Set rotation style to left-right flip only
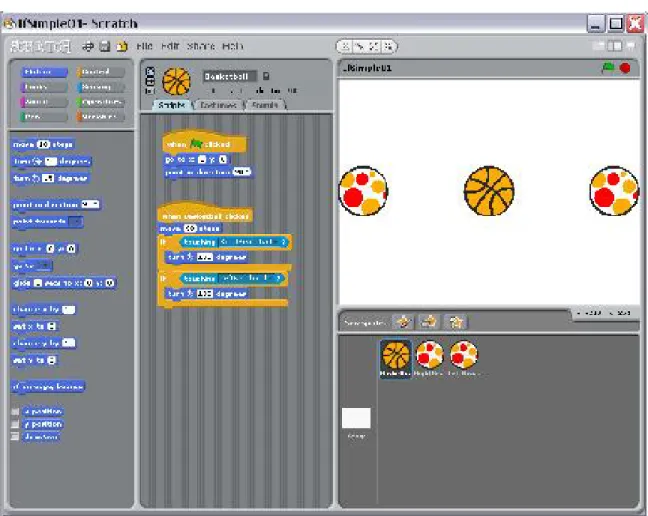 (150, 81)
